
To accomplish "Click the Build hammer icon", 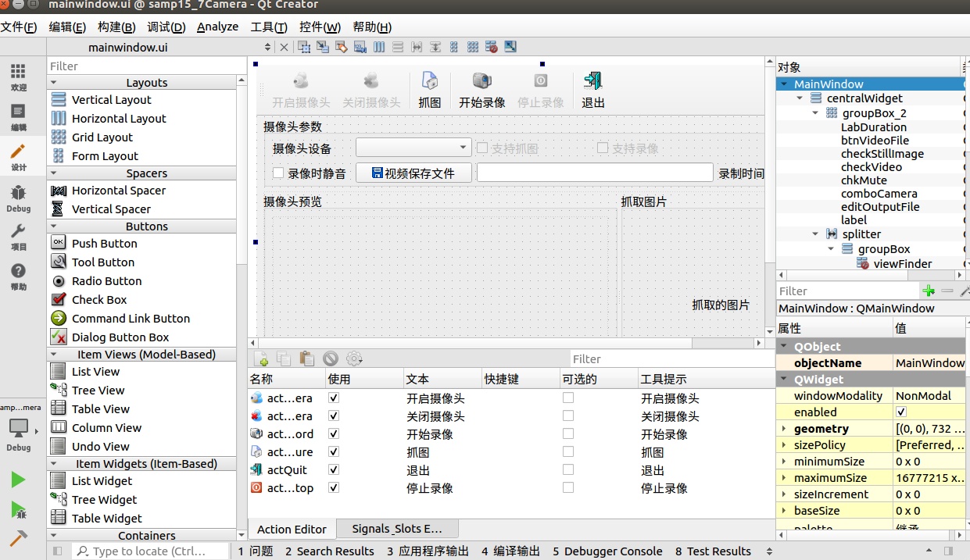I will tap(18, 539).
